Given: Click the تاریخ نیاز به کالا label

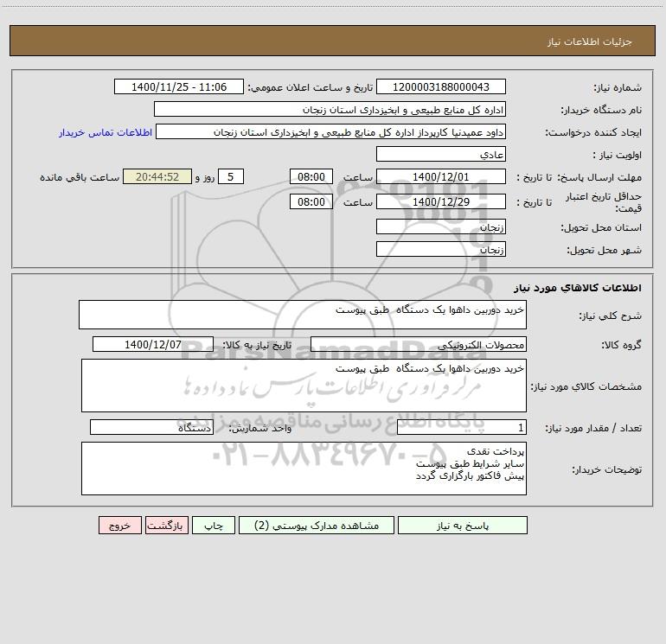Looking at the screenshot, I should (257, 345).
